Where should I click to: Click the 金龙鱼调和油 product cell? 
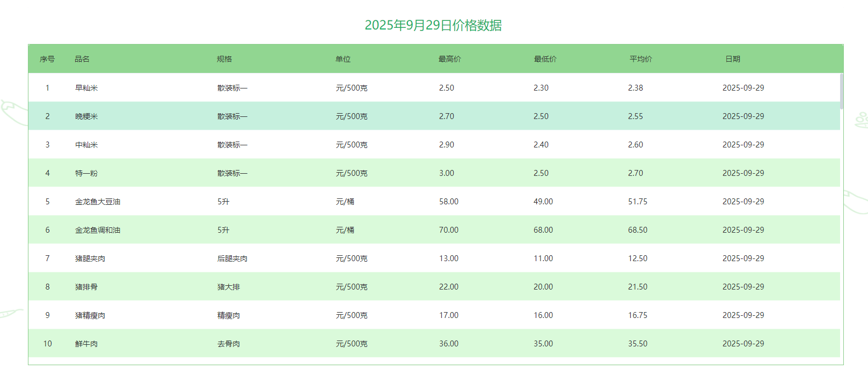pos(98,230)
